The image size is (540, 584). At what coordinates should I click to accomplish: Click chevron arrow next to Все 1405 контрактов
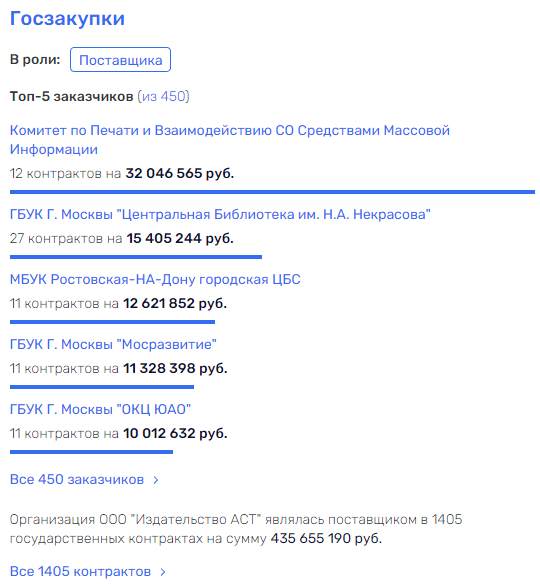coord(163,572)
